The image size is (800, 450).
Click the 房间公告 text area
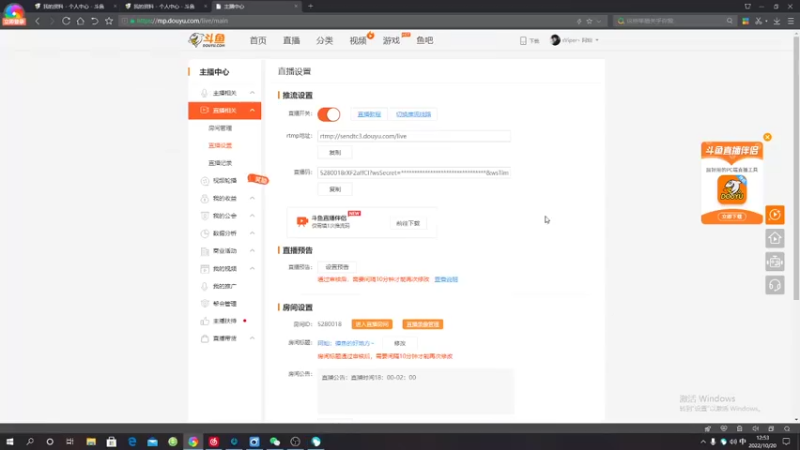click(415, 391)
